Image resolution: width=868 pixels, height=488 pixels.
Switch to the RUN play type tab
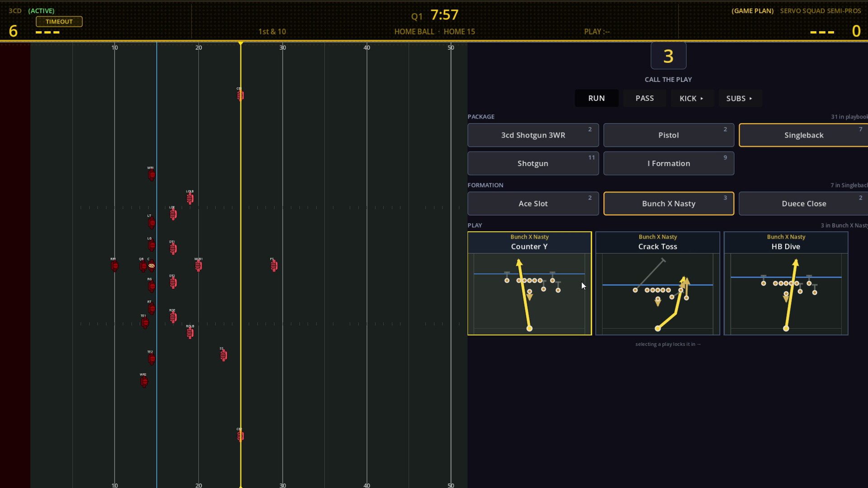(x=596, y=98)
